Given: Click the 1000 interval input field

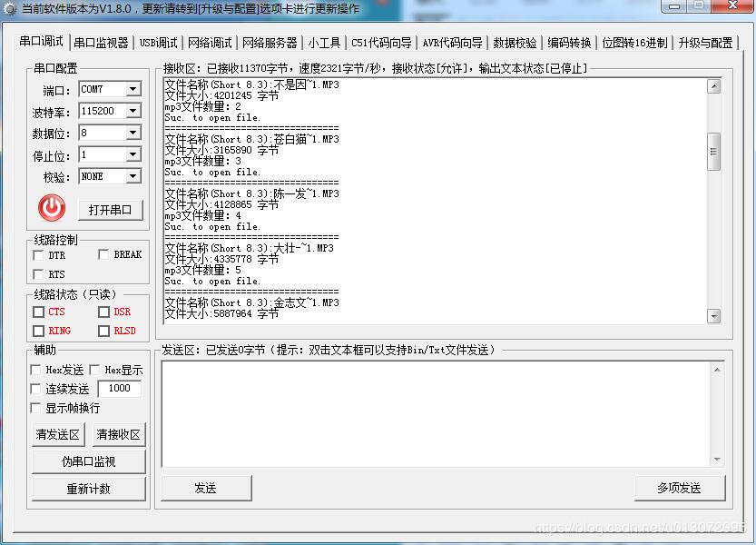Looking at the screenshot, I should pyautogui.click(x=120, y=388).
